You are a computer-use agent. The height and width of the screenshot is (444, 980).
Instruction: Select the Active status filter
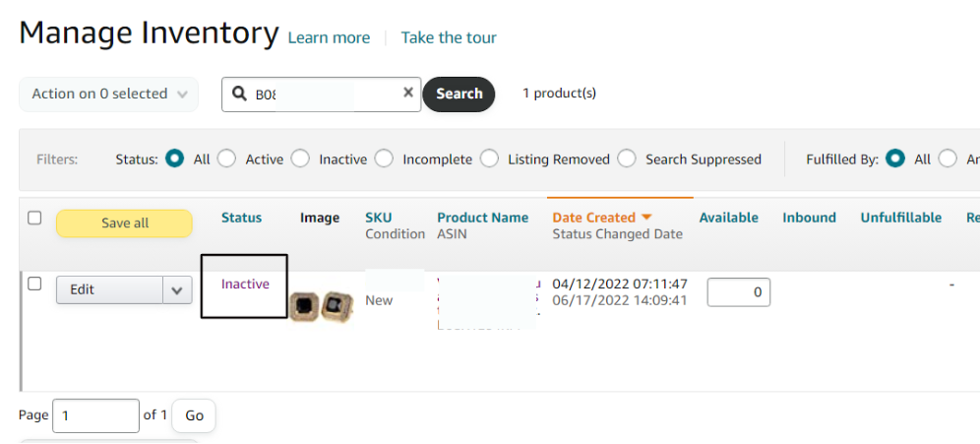[227, 159]
